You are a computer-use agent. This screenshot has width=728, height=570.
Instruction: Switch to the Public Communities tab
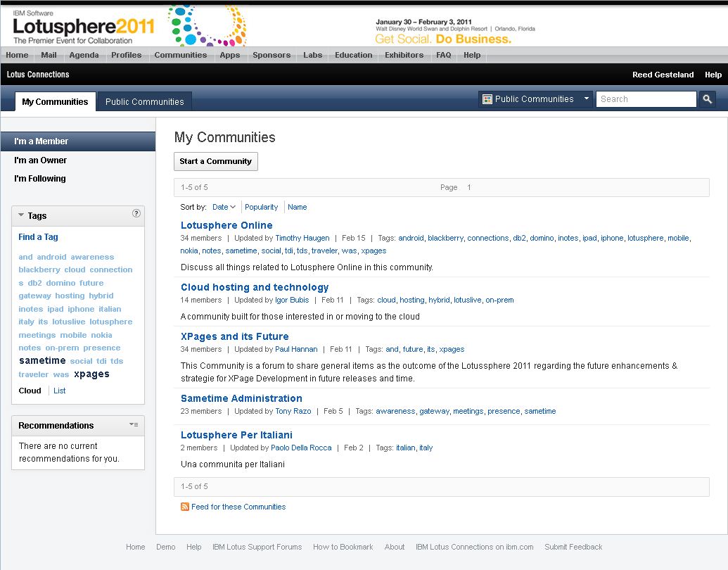click(144, 102)
